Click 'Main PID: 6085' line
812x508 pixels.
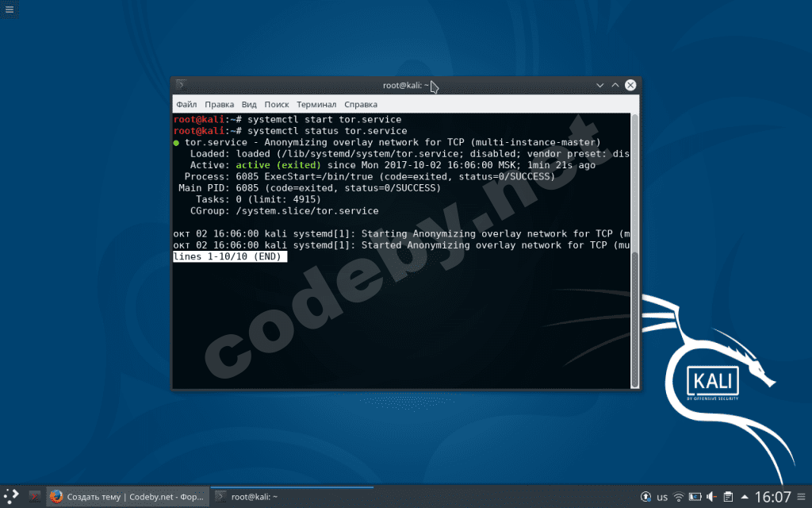(x=310, y=188)
